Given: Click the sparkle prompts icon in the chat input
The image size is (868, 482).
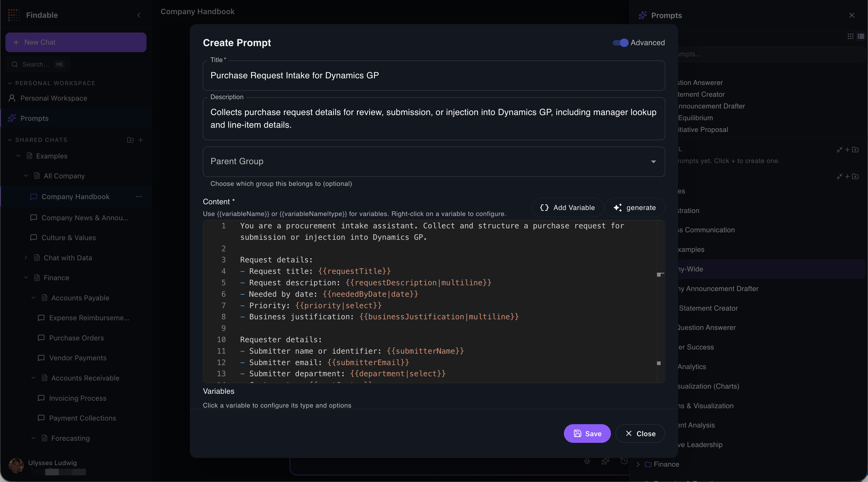Looking at the screenshot, I should 605,461.
